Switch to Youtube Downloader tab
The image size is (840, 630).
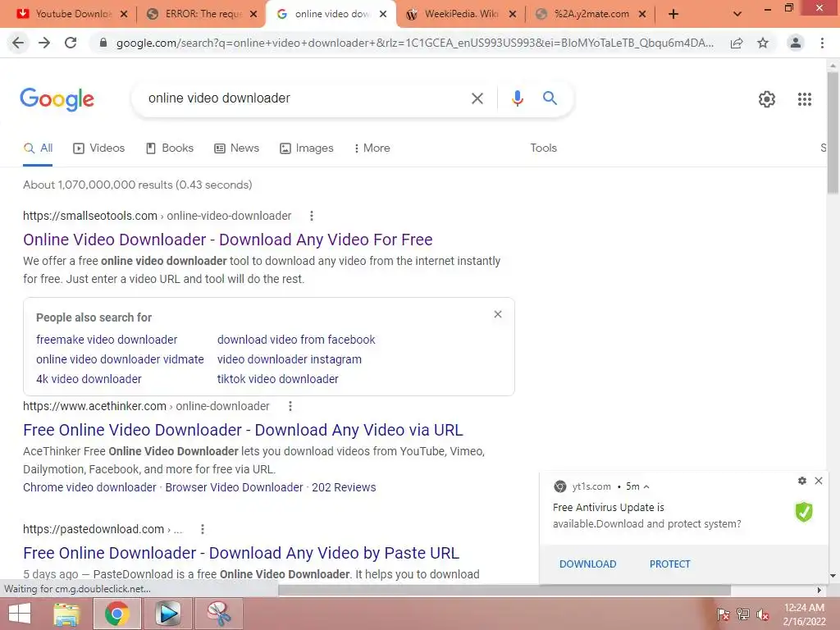(67, 14)
